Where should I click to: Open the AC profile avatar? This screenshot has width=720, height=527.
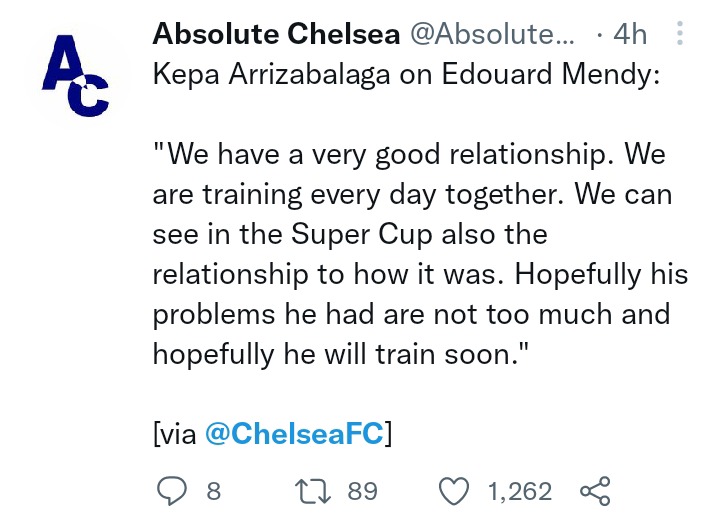[x=76, y=76]
